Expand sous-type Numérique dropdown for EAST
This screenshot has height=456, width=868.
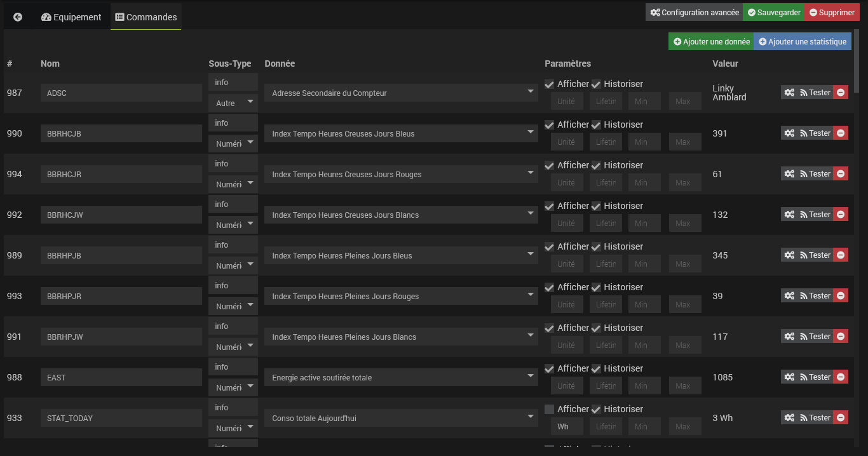coord(233,387)
